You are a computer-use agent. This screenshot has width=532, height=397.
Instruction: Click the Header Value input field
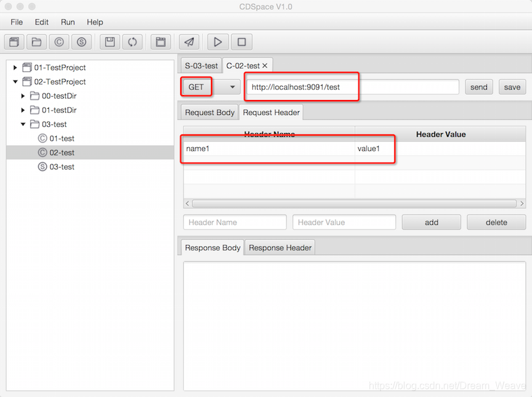tap(344, 223)
